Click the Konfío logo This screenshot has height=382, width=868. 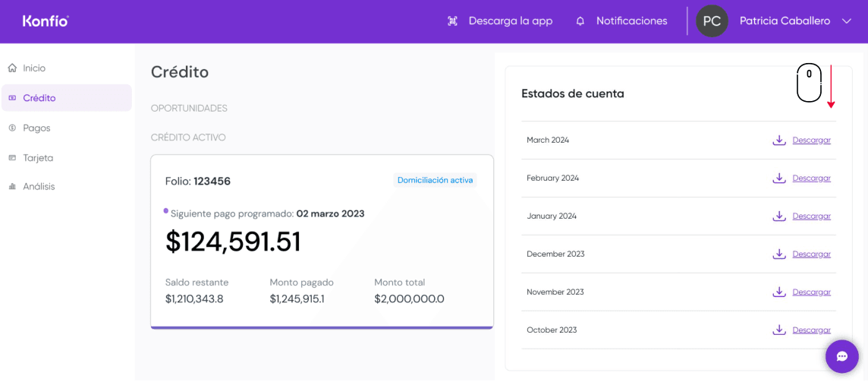coord(46,21)
